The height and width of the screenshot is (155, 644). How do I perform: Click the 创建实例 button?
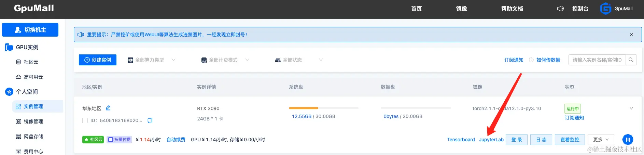(98, 60)
